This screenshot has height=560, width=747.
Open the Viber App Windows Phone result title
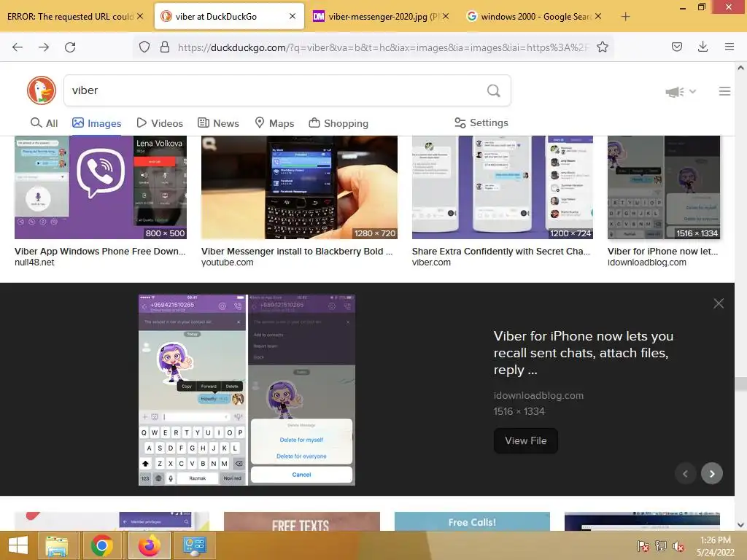tap(100, 252)
